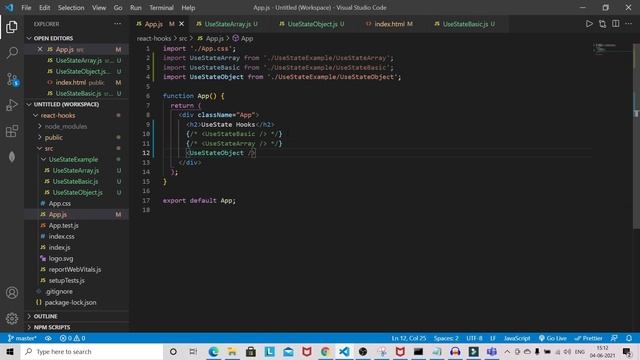
Task: Open package-lock.json in file tree
Action: pos(70,303)
